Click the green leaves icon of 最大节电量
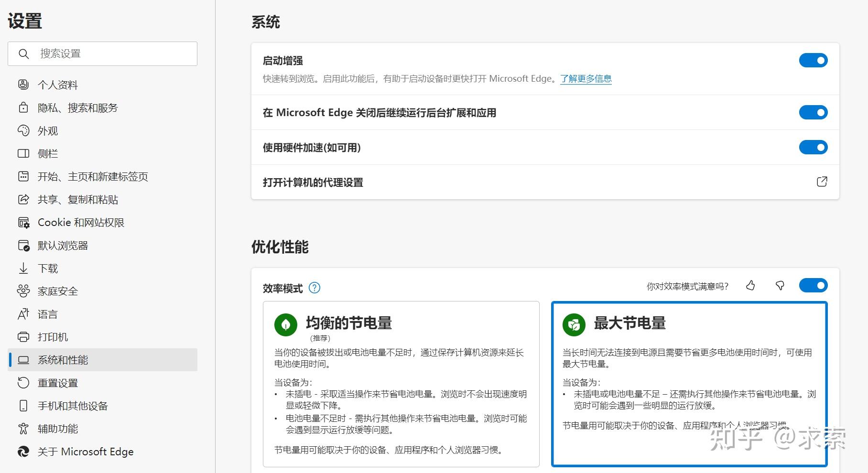 (574, 325)
